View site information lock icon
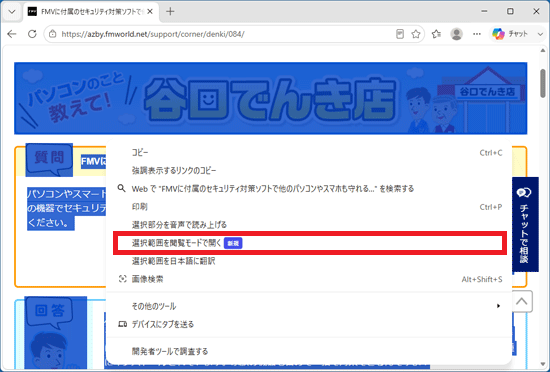 53,34
